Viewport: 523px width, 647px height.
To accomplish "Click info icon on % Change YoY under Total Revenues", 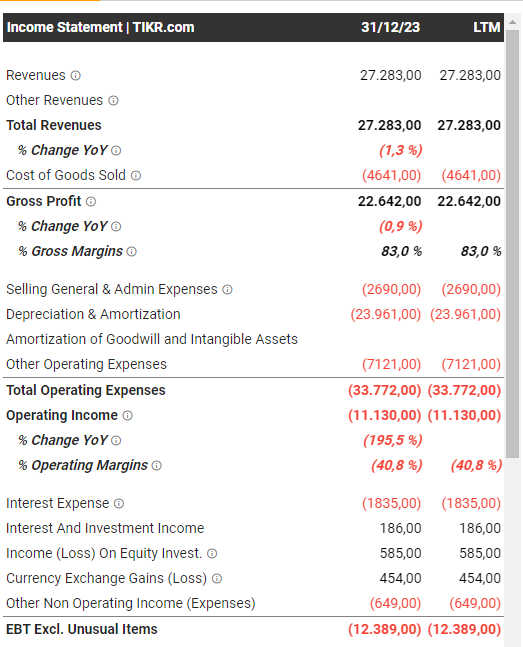I will click(x=116, y=151).
